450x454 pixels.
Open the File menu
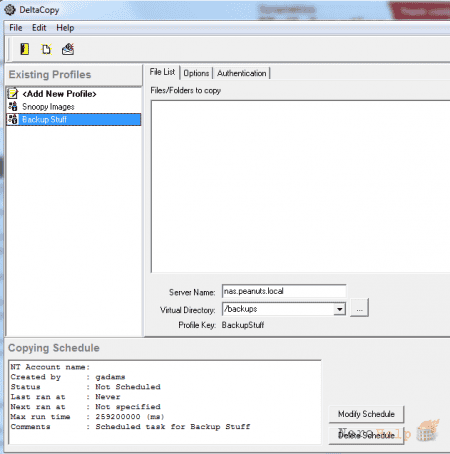(x=16, y=28)
